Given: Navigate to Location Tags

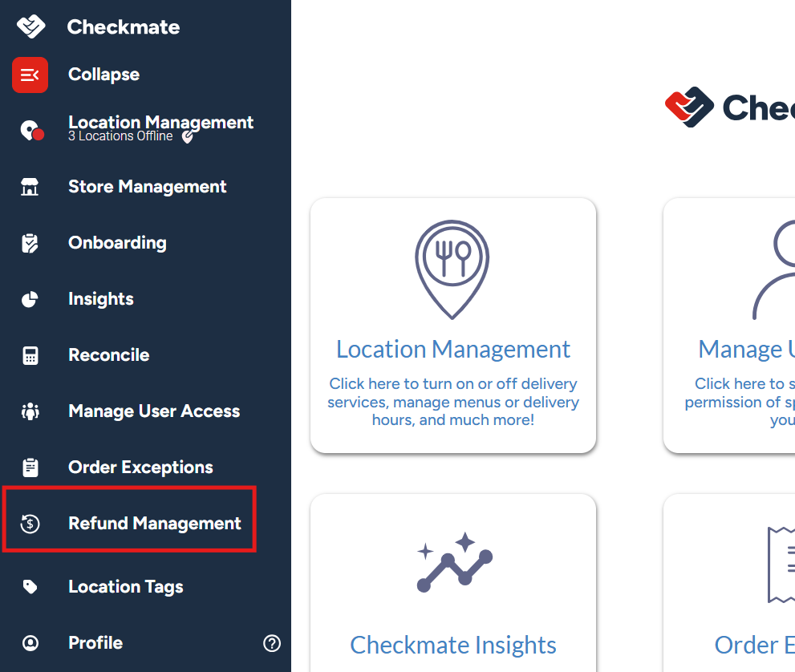Looking at the screenshot, I should 126,587.
